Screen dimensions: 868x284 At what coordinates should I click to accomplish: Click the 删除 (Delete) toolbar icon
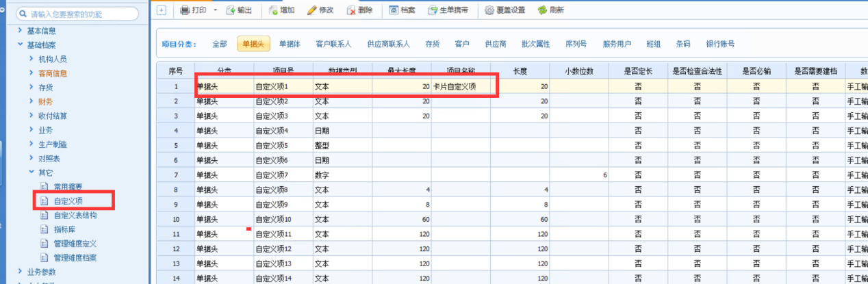coord(351,10)
